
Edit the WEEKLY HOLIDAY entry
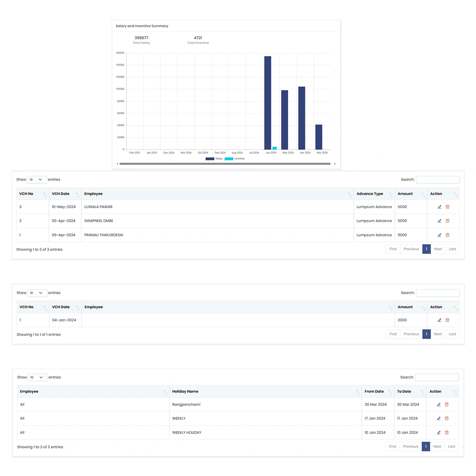(439, 433)
